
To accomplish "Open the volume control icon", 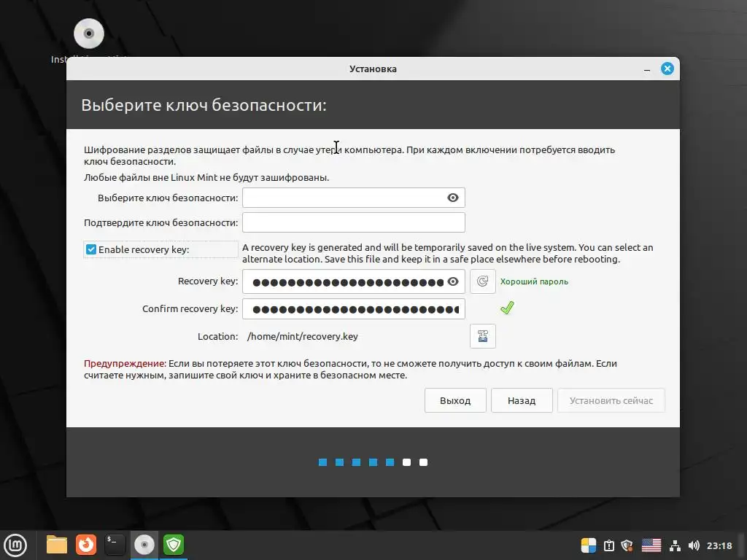I will (x=694, y=545).
